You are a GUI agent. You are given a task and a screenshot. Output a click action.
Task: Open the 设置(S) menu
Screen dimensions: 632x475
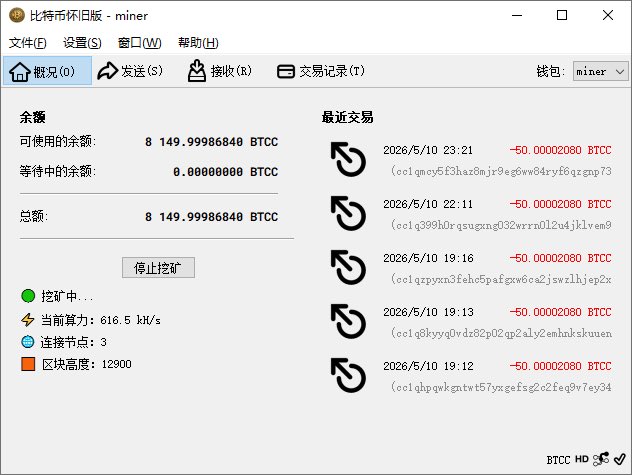tap(82, 43)
